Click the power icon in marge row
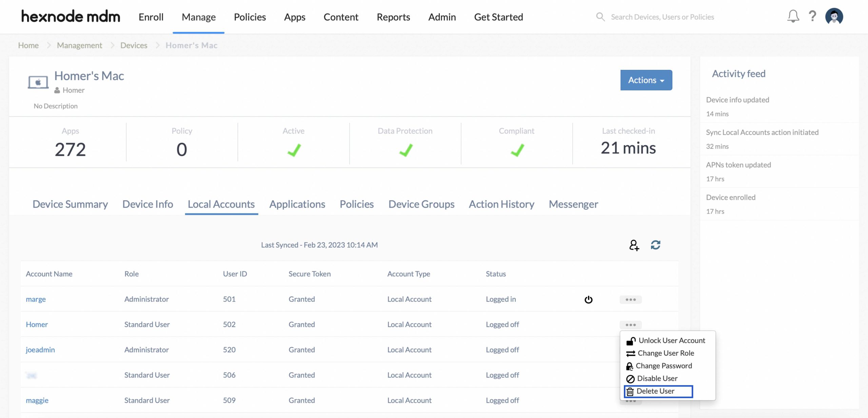 [x=588, y=299]
